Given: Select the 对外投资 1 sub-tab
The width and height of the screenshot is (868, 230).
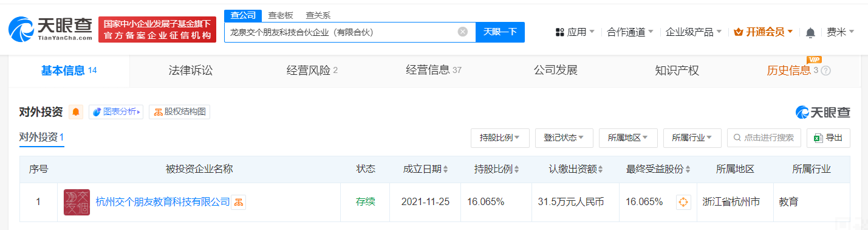Looking at the screenshot, I should 41,138.
